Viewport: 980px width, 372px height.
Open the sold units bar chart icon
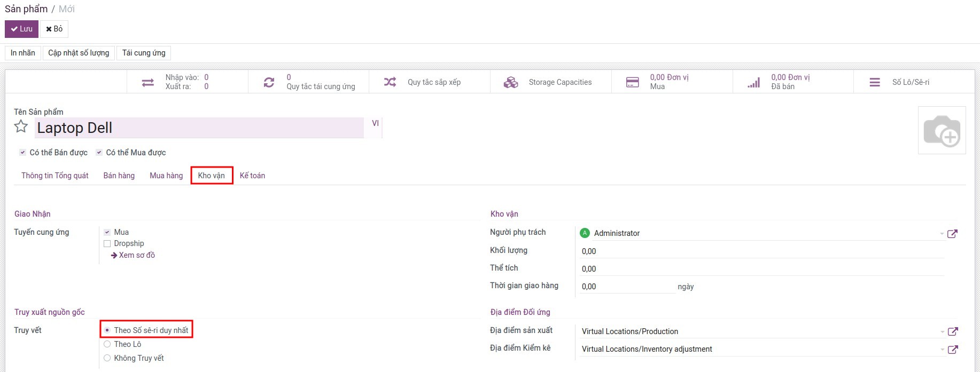coord(753,82)
